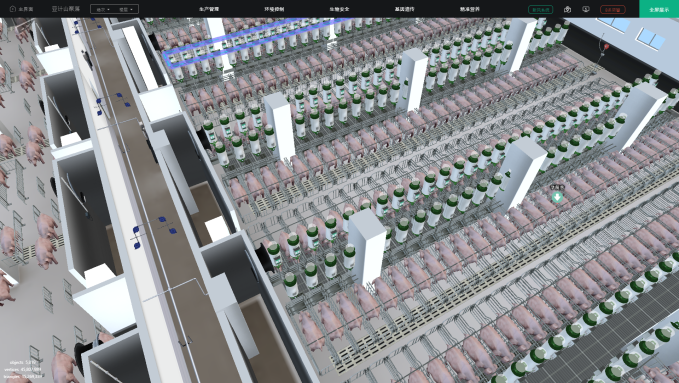Click the green outlined system button
679x383 pixels.
[540, 9]
